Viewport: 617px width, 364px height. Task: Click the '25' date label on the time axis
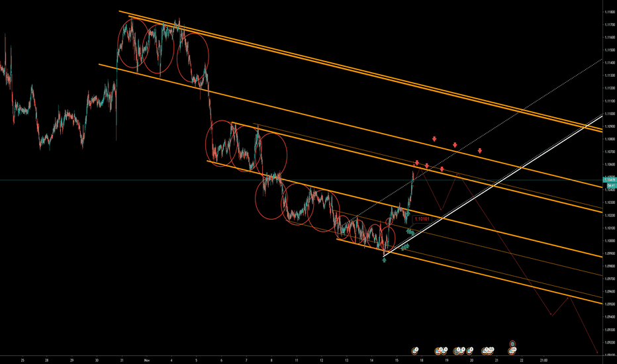pos(23,360)
